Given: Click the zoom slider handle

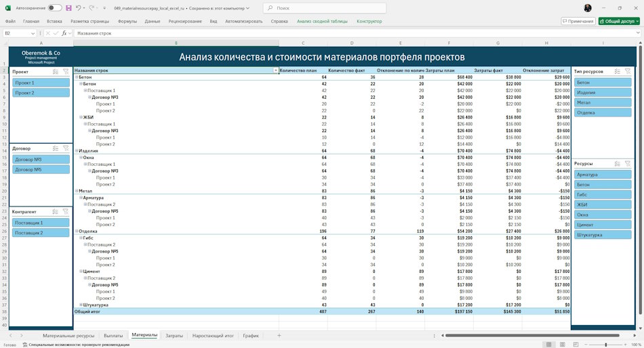Looking at the screenshot, I should (x=606, y=345).
